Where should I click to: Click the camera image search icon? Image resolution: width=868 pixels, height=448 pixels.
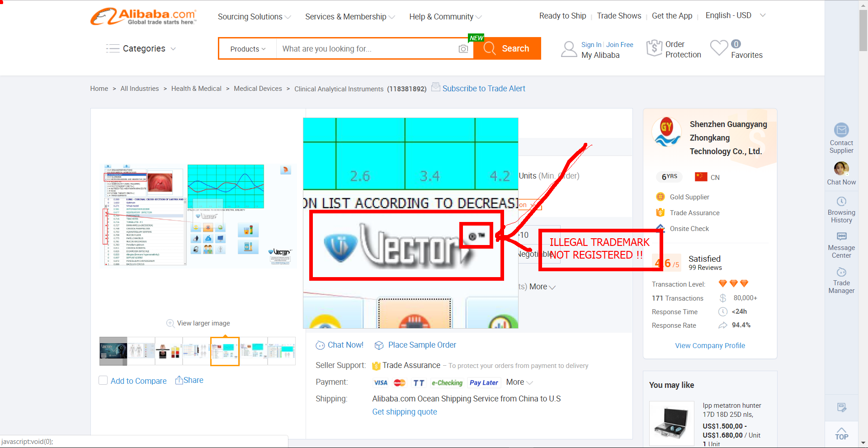point(463,49)
